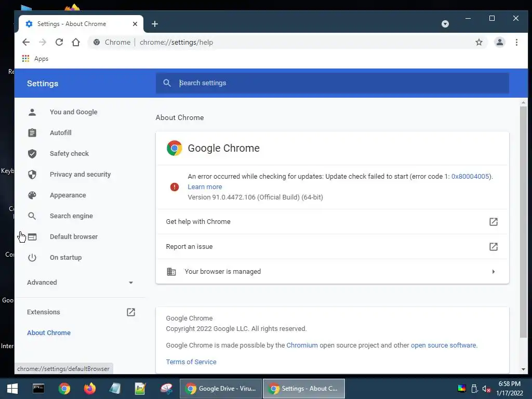Bookmark this page with the star

click(x=478, y=42)
